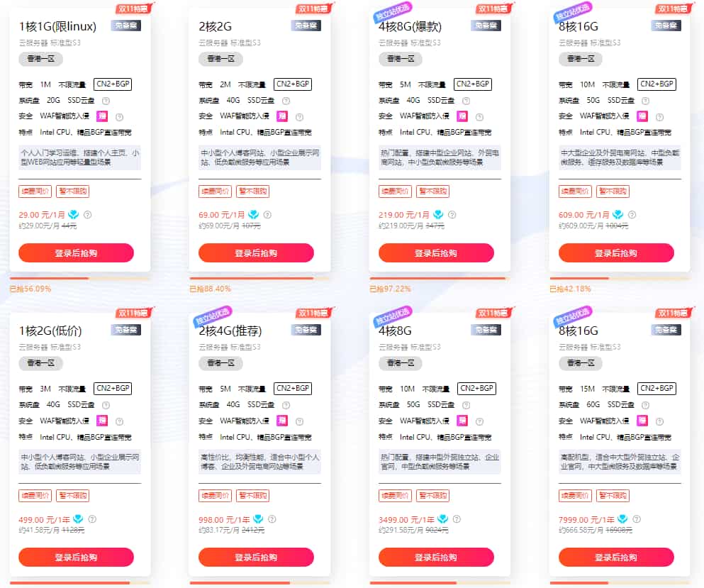Click the help icon next to 3499.00 元/1年
The width and height of the screenshot is (704, 588).
click(x=455, y=519)
